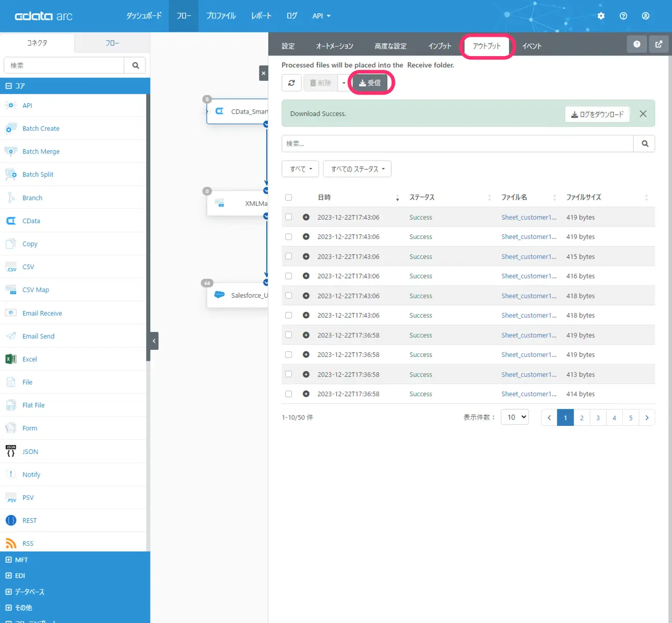
Task: Open the API menu in top navigation
Action: click(x=321, y=16)
